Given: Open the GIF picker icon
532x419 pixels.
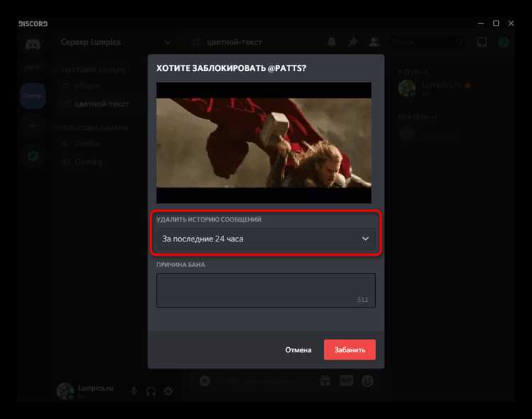Looking at the screenshot, I should pos(346,381).
